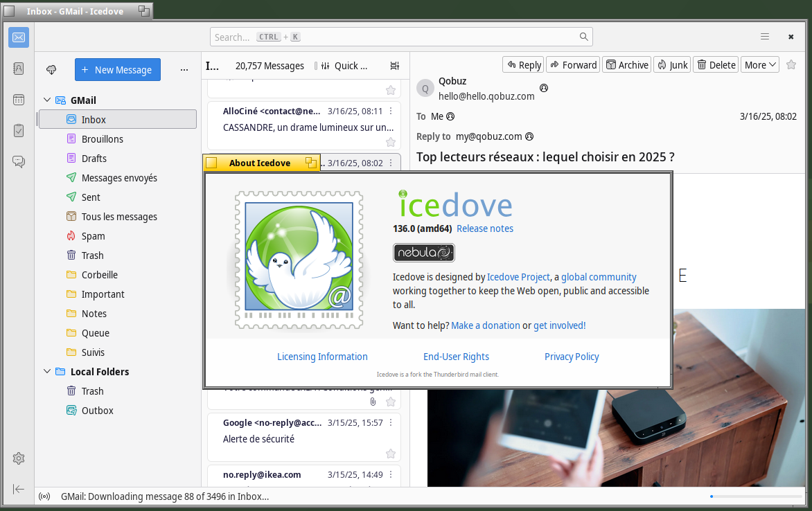Viewport: 812px width, 511px height.
Task: Open the Icedove Project link
Action: [x=518, y=277]
